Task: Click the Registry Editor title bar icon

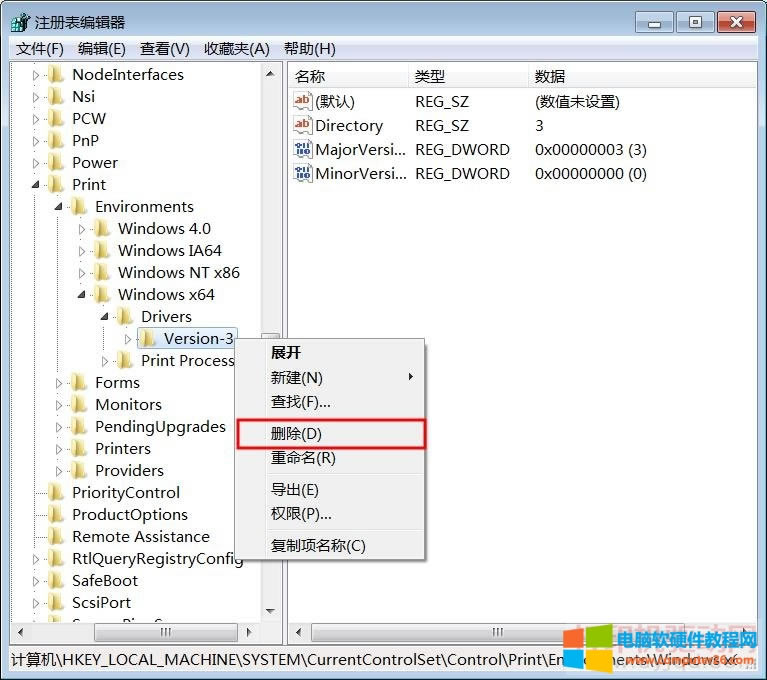Action: click(20, 22)
